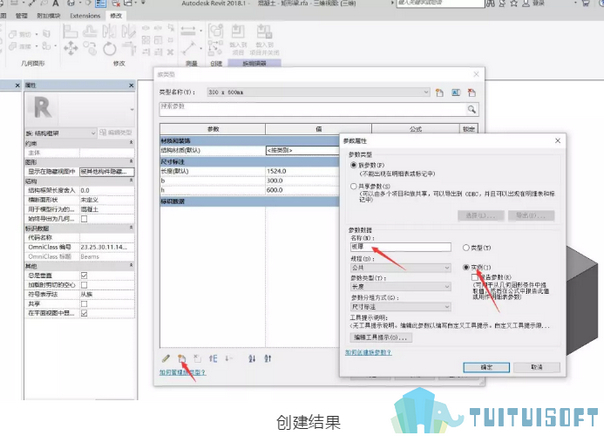
Task: Click the 1524.0 length value cell
Action: tap(302, 171)
